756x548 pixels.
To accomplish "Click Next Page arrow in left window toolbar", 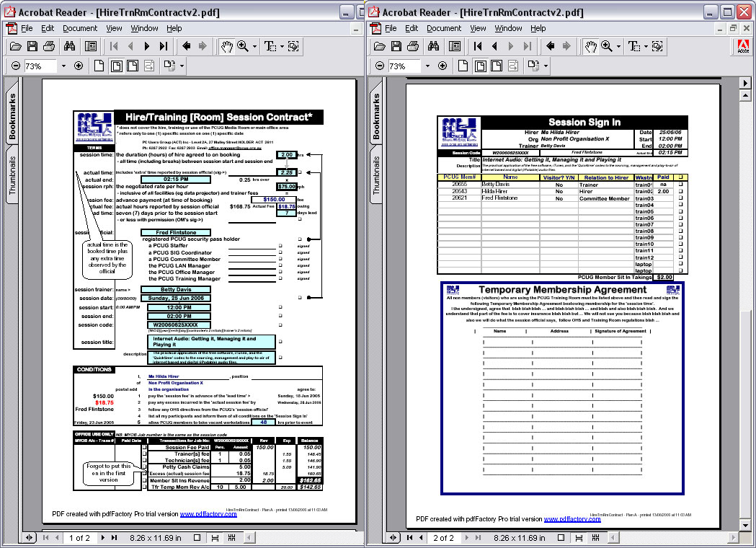I will (147, 46).
